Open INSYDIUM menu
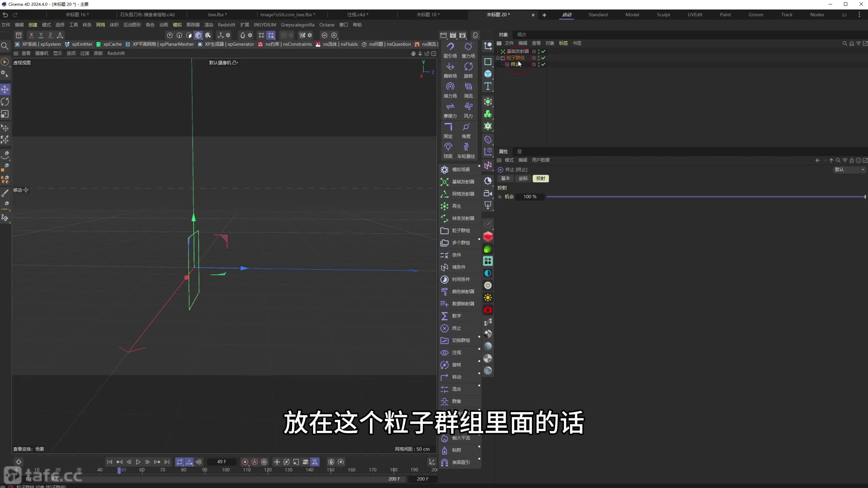Image resolution: width=868 pixels, height=488 pixels. tap(265, 25)
